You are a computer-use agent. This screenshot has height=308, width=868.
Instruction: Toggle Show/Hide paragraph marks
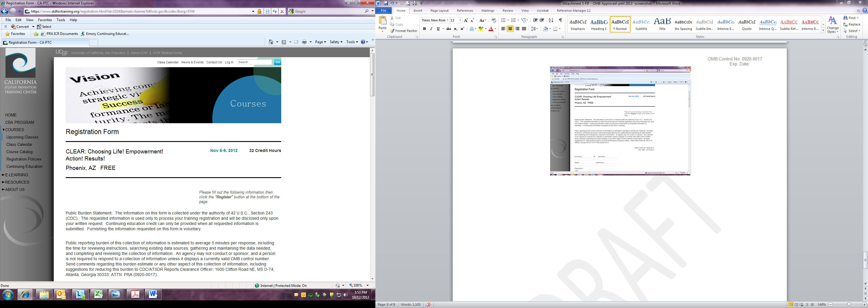560,20
